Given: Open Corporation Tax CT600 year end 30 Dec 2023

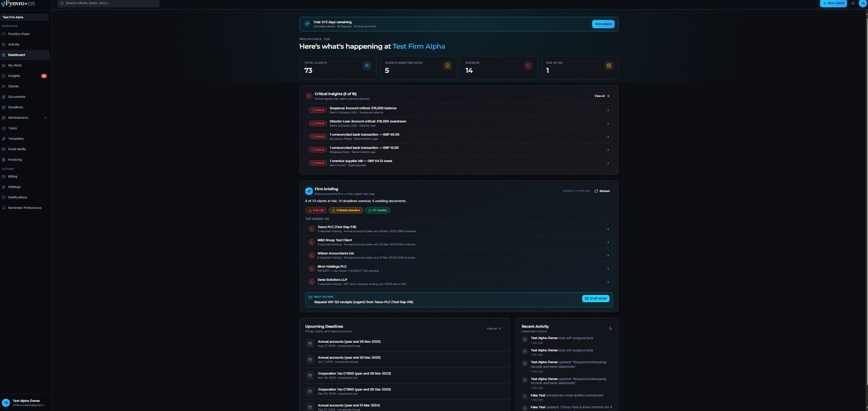Looking at the screenshot, I should tap(405, 391).
